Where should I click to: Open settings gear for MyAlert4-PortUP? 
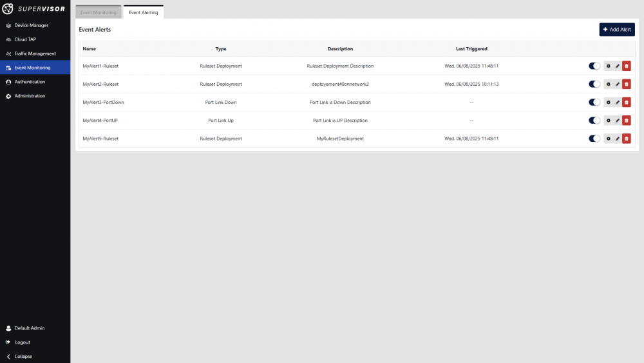[609, 120]
